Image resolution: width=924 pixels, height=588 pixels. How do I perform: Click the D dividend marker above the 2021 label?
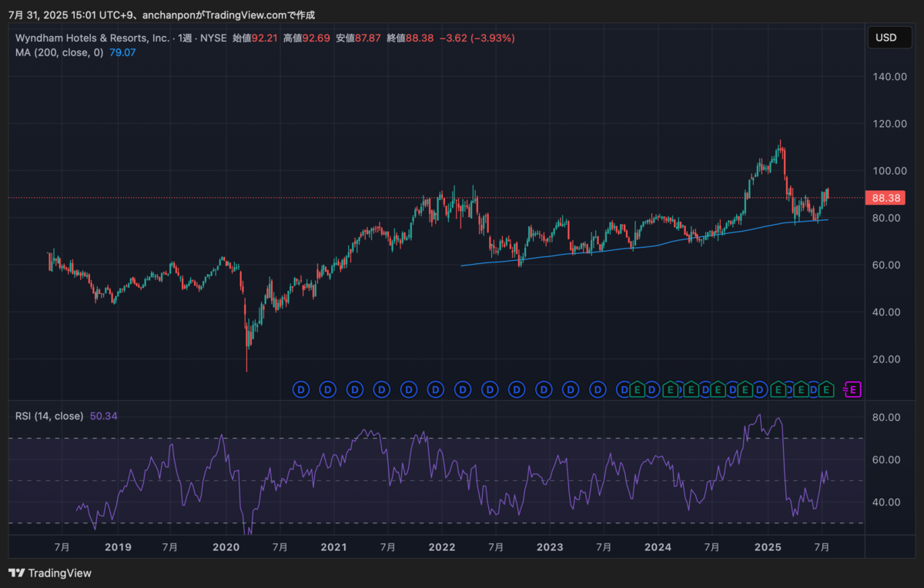[327, 389]
